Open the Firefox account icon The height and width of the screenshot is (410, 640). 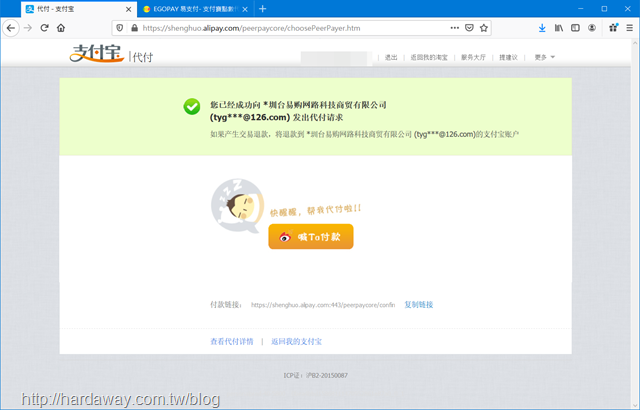[592, 28]
